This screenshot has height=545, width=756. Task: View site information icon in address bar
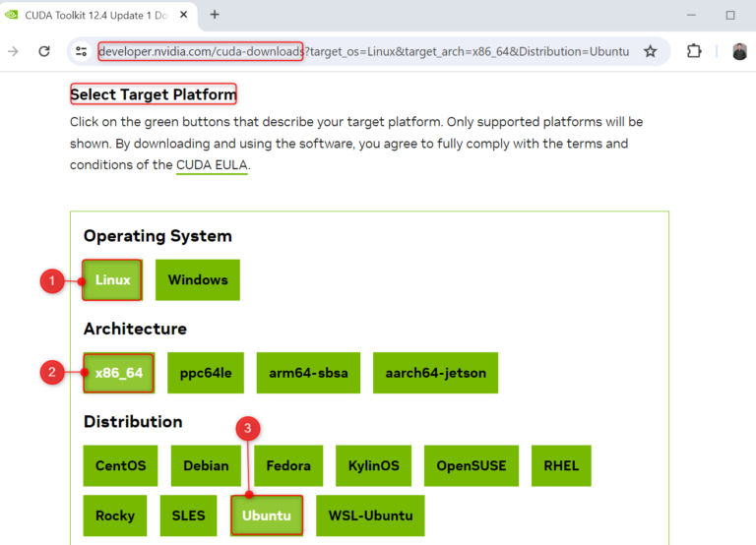pyautogui.click(x=82, y=51)
